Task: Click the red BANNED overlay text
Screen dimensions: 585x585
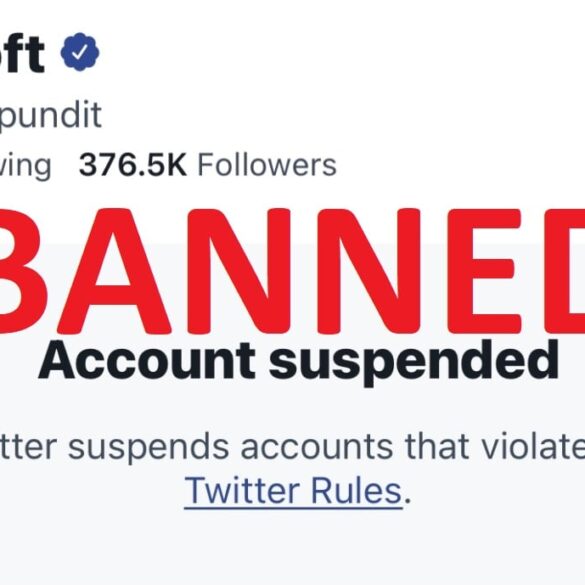Action: pos(292,271)
